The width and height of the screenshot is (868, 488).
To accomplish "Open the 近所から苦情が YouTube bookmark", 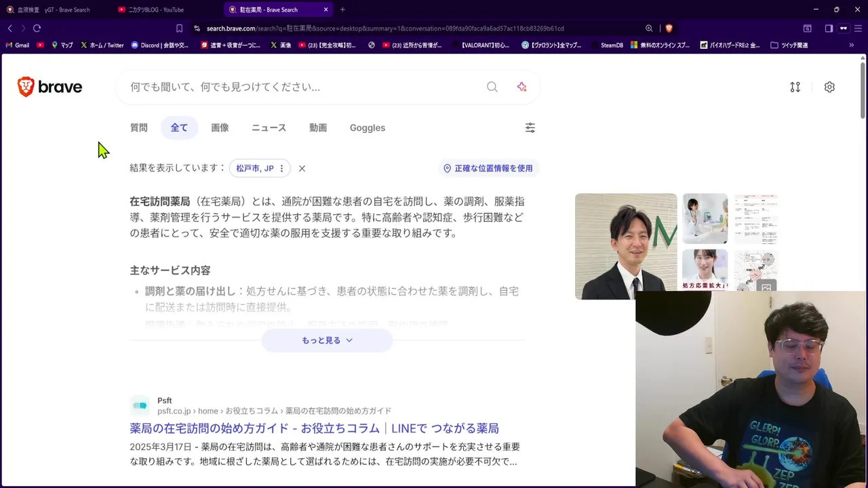I will pos(412,45).
